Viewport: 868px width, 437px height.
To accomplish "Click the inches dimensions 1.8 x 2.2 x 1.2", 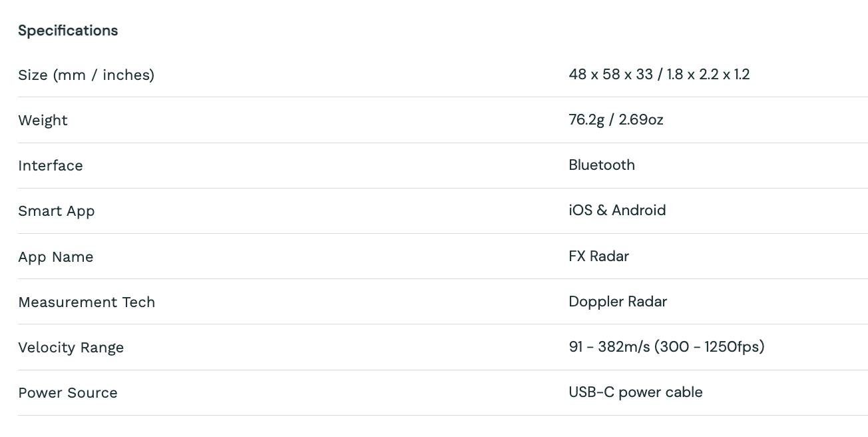I will click(708, 75).
